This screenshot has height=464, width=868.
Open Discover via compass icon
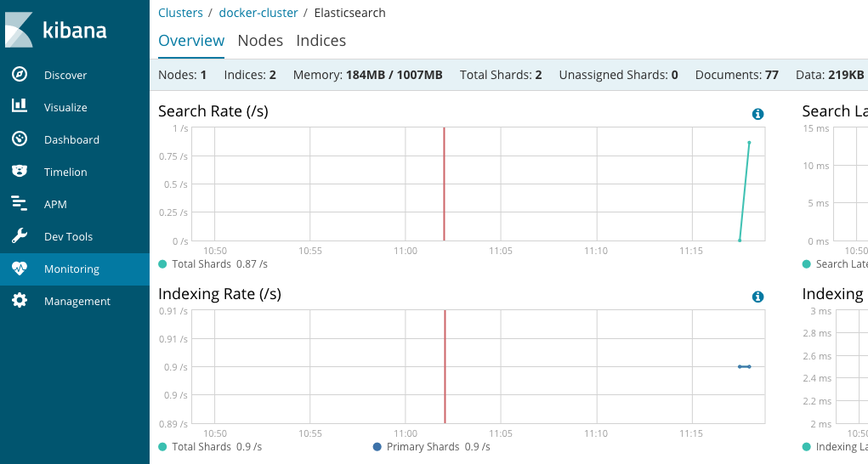point(20,74)
